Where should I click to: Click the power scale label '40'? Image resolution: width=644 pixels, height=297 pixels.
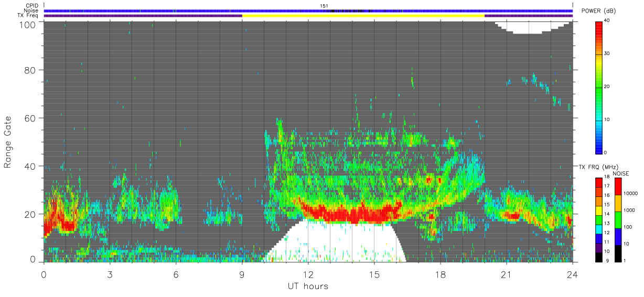[x=607, y=20]
